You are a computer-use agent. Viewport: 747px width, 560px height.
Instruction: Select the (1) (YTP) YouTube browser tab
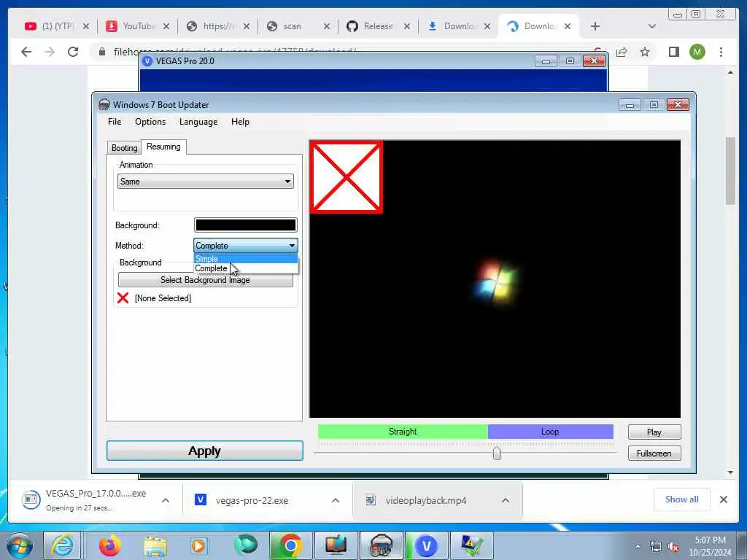[56, 26]
